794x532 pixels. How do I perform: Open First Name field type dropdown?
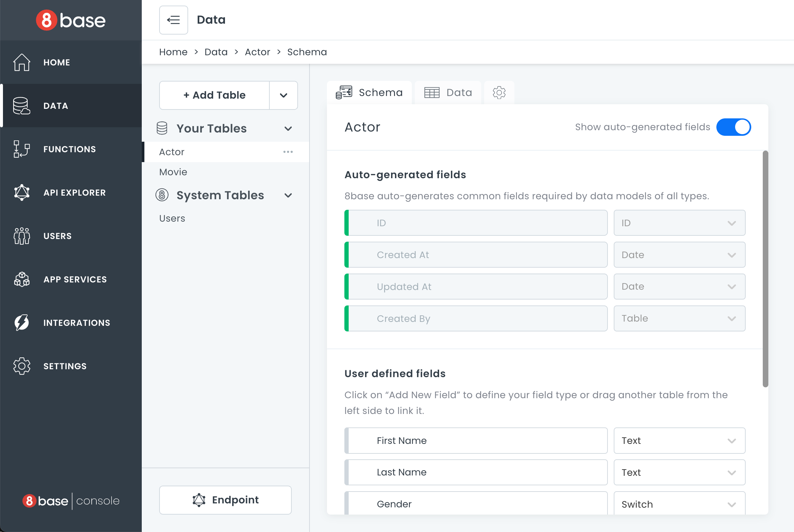[679, 440]
